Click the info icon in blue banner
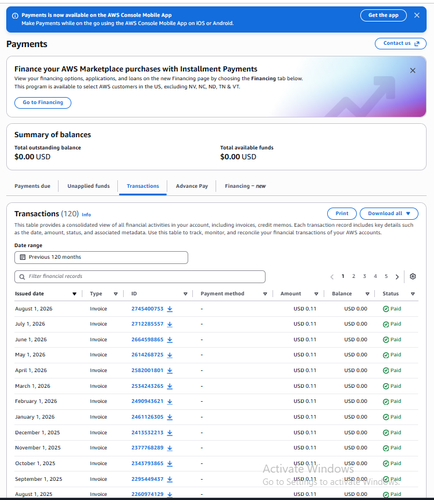Viewport: 434px width, 500px height. point(15,16)
